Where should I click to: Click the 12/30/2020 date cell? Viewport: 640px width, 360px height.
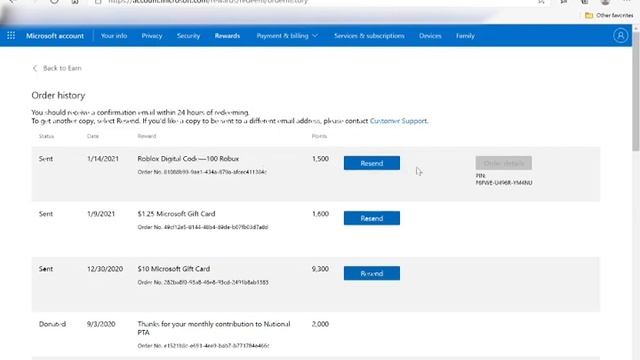[105, 269]
